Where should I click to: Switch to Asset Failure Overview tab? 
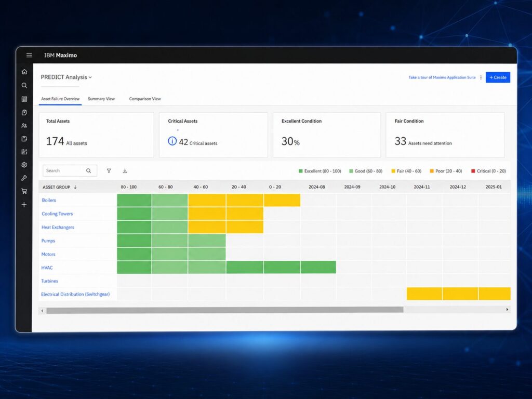point(60,99)
